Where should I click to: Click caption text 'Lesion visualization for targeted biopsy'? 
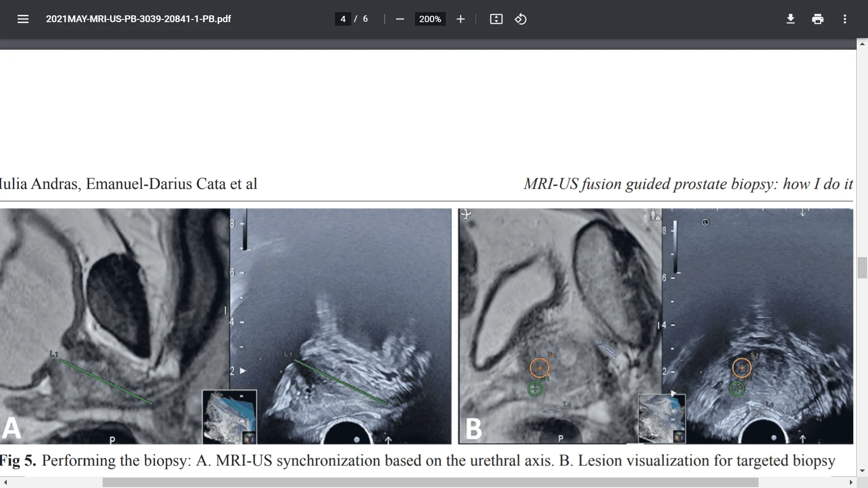click(707, 460)
